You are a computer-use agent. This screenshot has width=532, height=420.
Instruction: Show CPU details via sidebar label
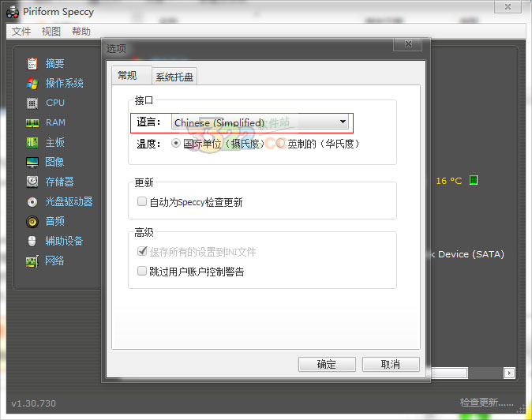[55, 103]
